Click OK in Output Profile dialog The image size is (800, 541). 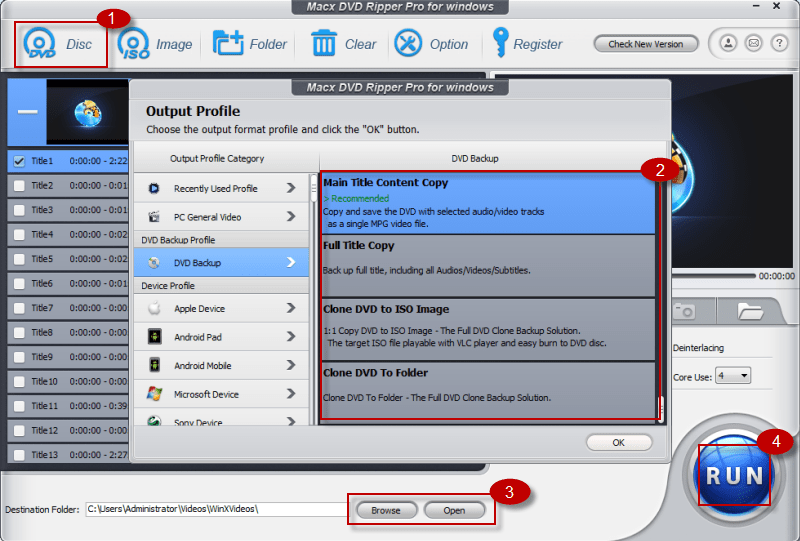pyautogui.click(x=619, y=442)
